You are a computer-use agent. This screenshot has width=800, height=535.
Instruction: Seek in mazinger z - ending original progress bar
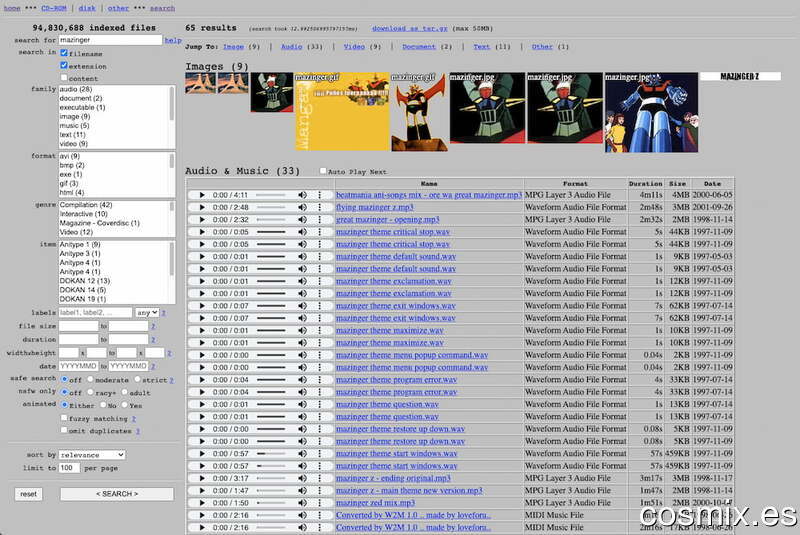[x=271, y=478]
